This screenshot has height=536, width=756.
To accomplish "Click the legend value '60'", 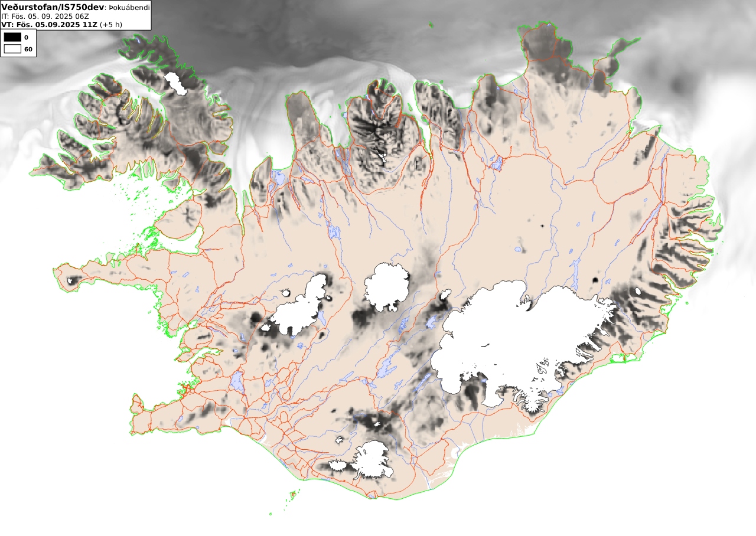I will [28, 49].
